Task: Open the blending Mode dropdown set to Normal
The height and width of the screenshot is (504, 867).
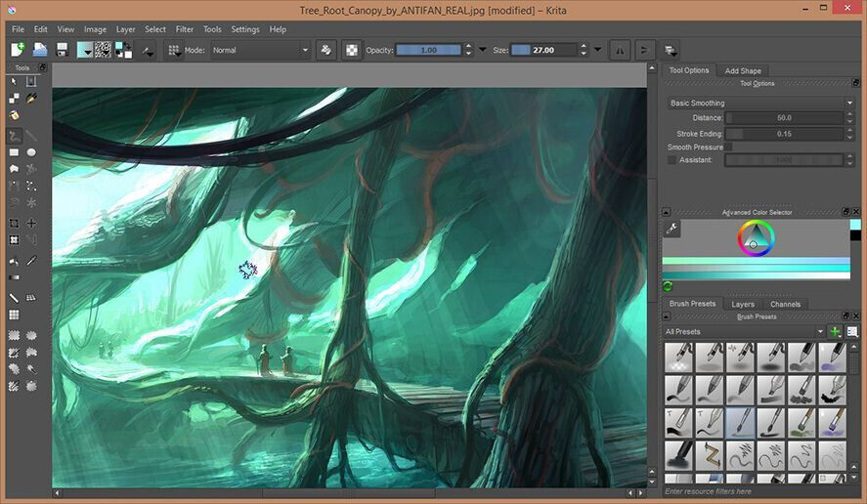Action: (x=260, y=49)
